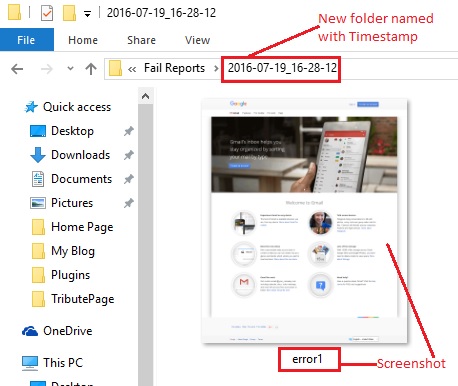Click the OneDrive cloud icon
Screen dimensions: 458x386
(x=30, y=331)
